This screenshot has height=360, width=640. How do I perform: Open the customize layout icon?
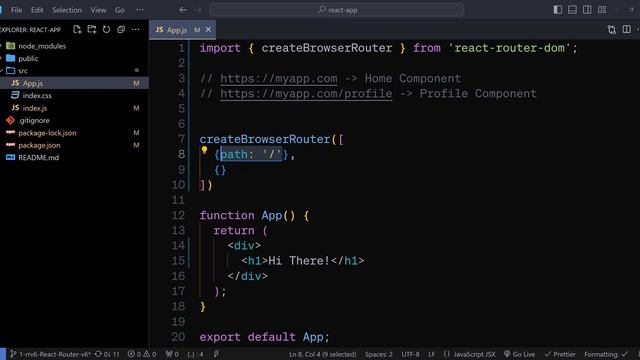(602, 10)
